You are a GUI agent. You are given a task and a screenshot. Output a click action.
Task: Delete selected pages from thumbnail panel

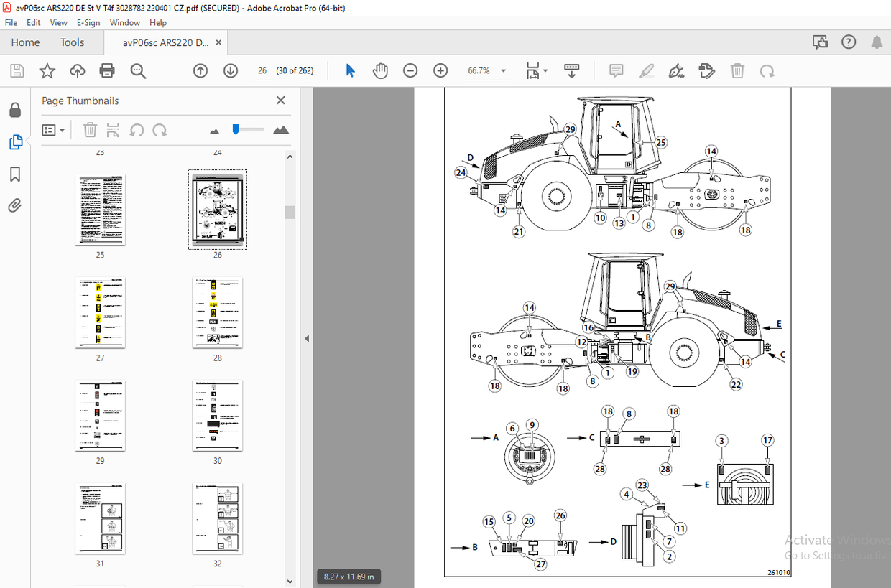pos(90,130)
